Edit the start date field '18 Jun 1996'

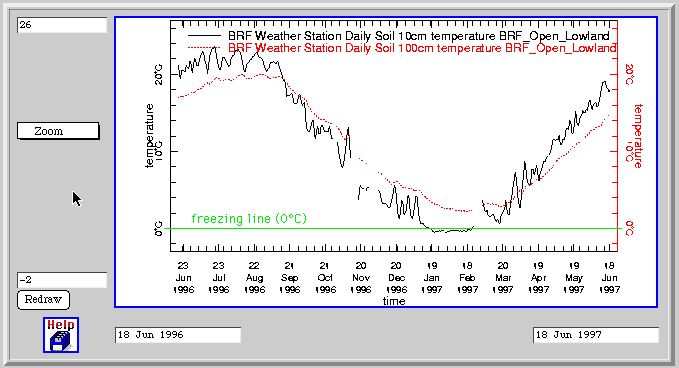click(x=178, y=335)
